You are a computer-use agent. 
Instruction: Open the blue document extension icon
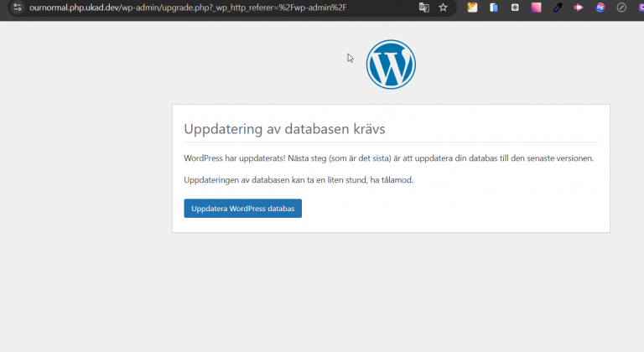(x=494, y=8)
